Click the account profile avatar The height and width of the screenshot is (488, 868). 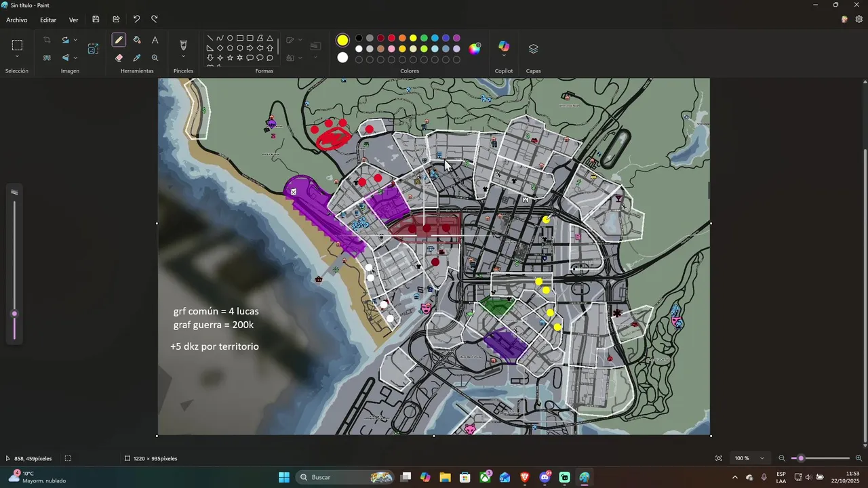click(x=844, y=20)
